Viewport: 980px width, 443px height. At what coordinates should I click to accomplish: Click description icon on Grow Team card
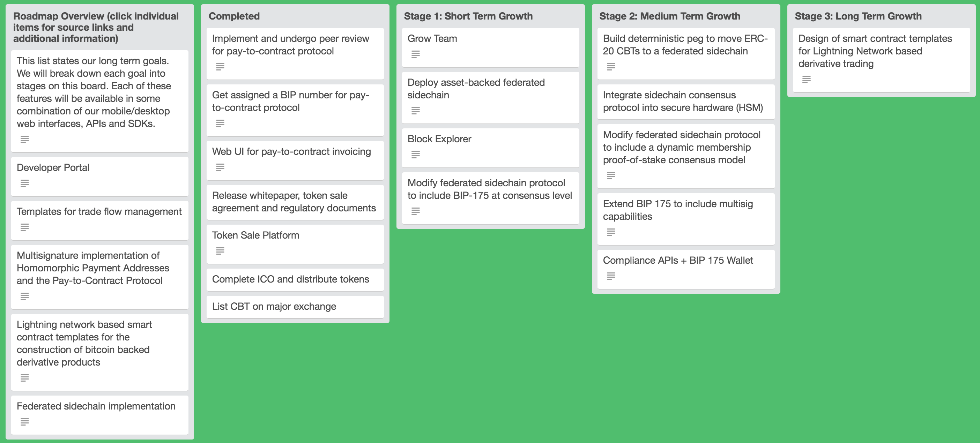(x=415, y=54)
